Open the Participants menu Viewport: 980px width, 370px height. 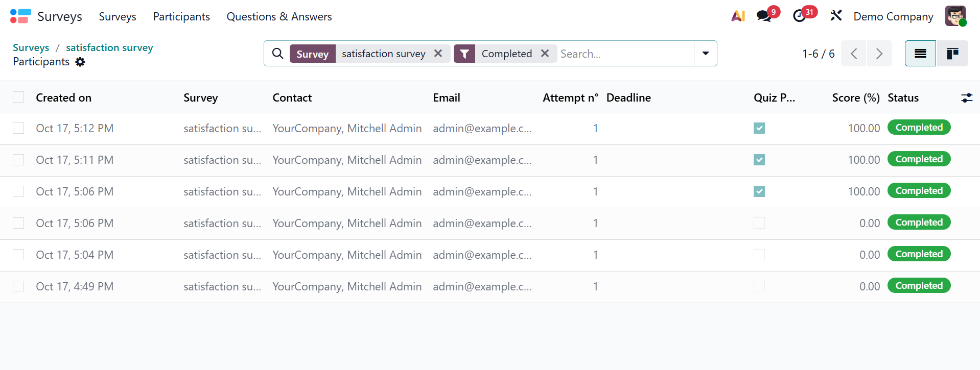[x=181, y=16]
